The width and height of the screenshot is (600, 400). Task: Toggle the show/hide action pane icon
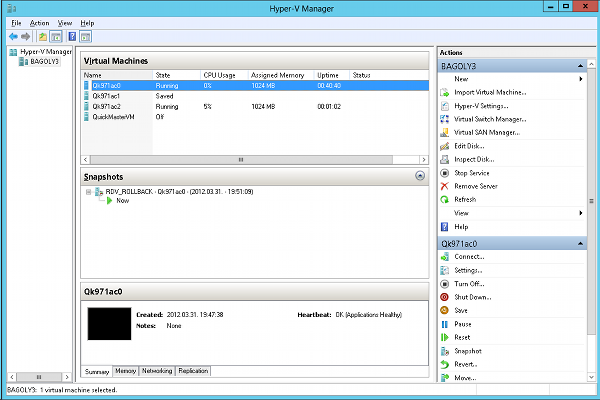point(85,37)
